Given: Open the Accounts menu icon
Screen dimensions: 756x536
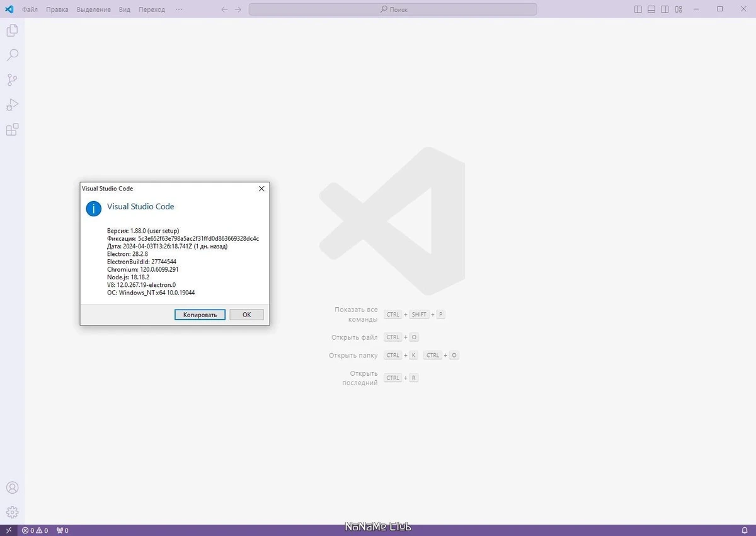Looking at the screenshot, I should tap(12, 487).
